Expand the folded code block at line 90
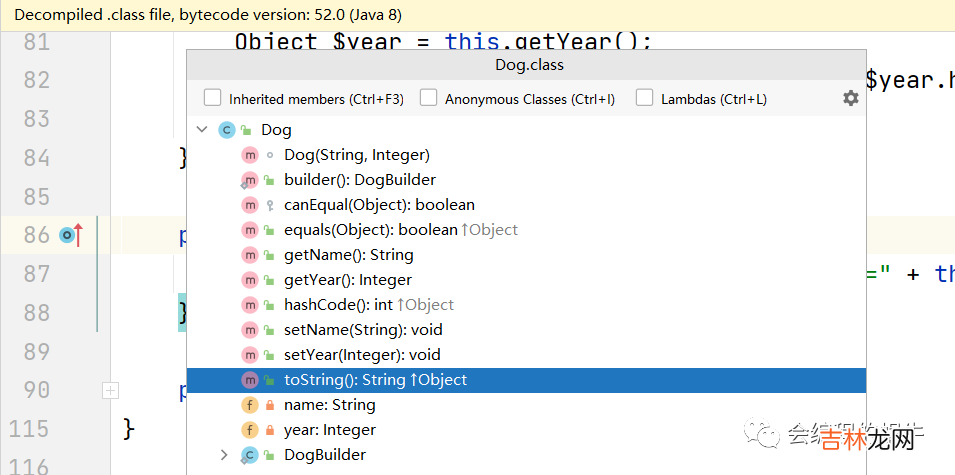Image resolution: width=955 pixels, height=475 pixels. tap(110, 390)
